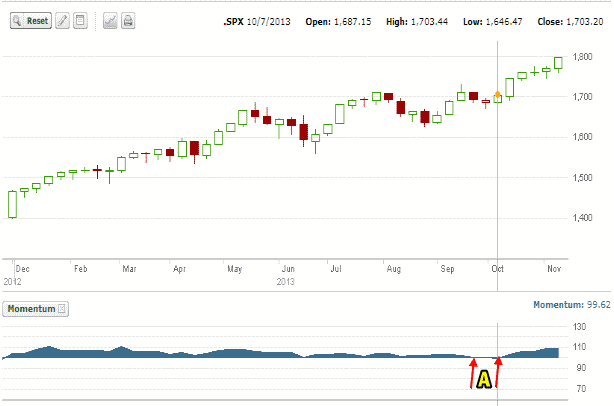Click the Low: 1,646.47 value

(493, 22)
